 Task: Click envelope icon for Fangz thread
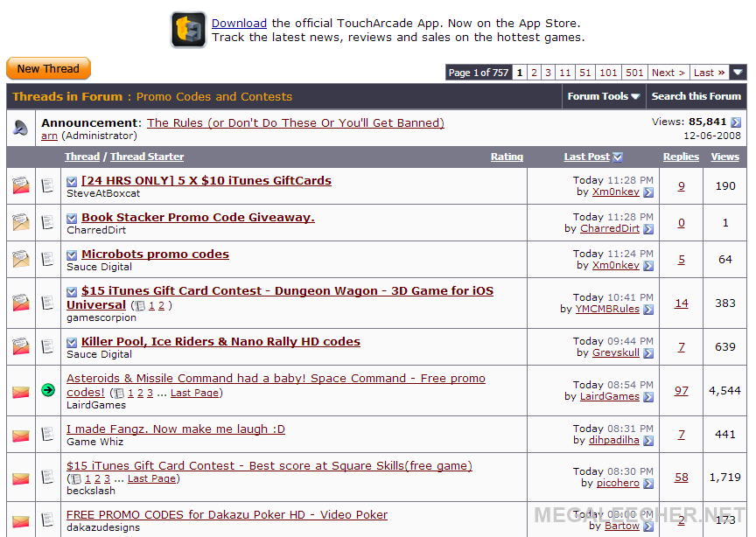pos(21,436)
